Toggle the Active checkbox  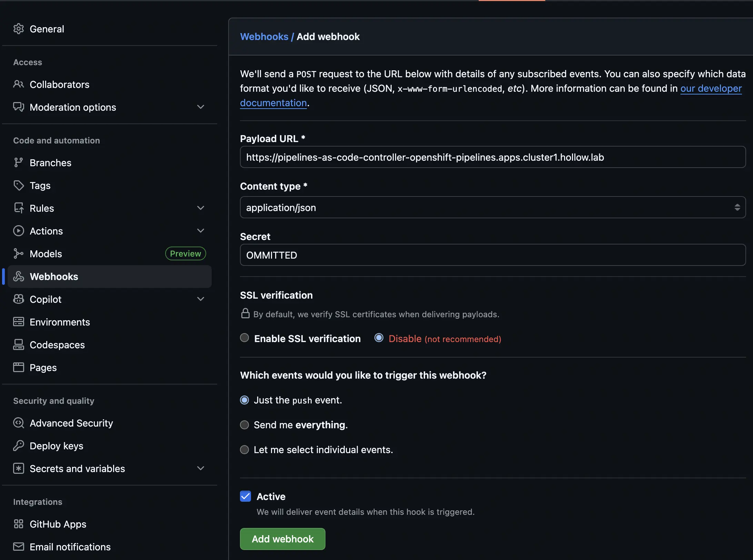coord(245,497)
